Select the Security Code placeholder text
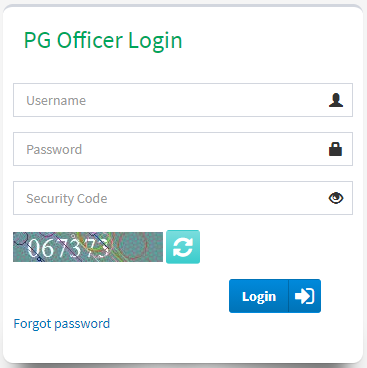The width and height of the screenshot is (367, 368). 67,199
